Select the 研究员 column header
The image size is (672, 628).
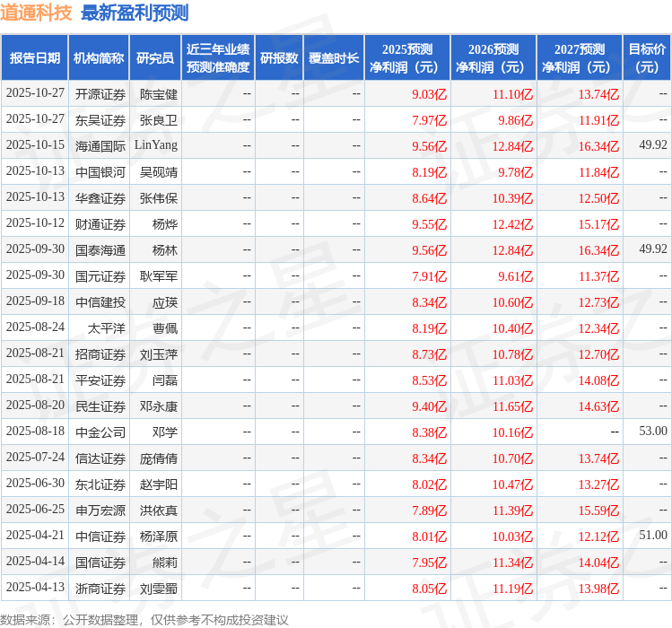click(x=155, y=58)
